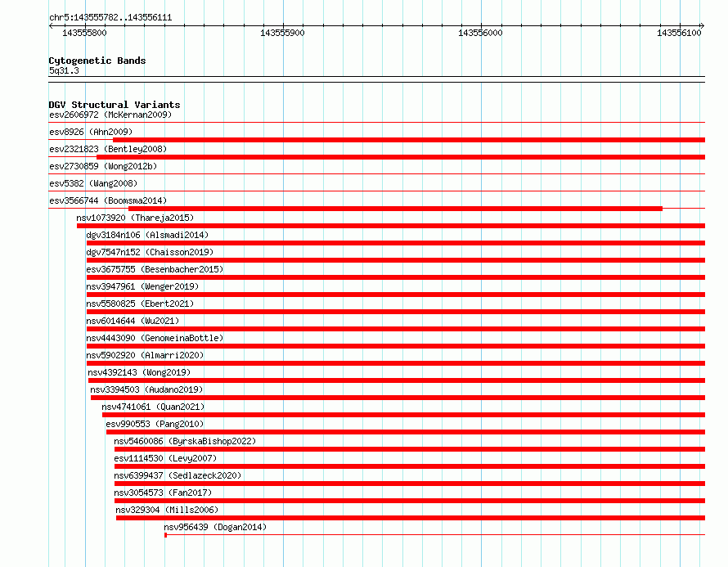Click nsv3054573 (Fan2017) label

point(163,493)
